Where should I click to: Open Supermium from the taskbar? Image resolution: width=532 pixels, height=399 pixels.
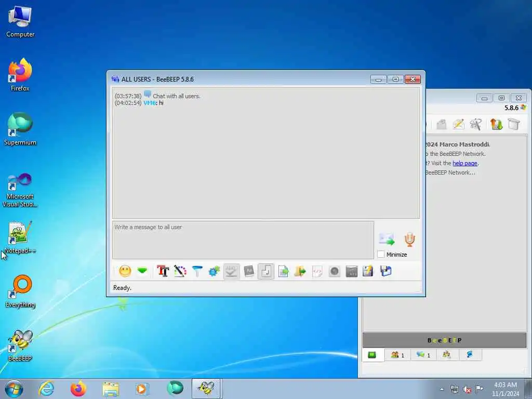click(x=175, y=389)
